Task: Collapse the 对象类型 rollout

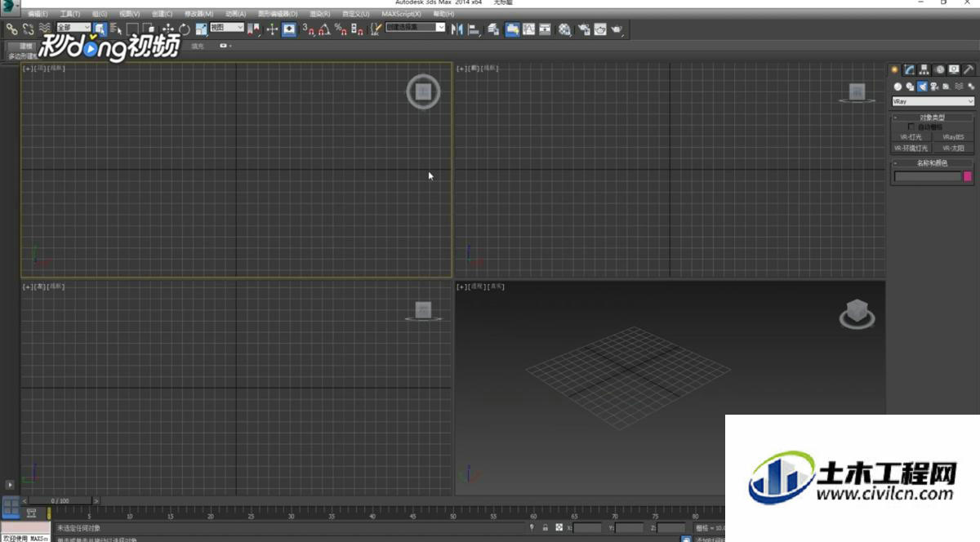Action: click(x=933, y=118)
